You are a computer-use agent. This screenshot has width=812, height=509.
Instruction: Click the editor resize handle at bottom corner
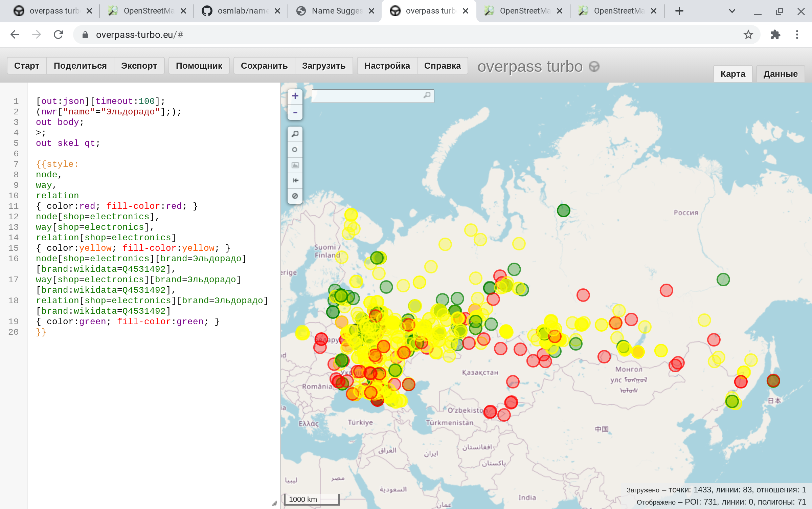274,503
